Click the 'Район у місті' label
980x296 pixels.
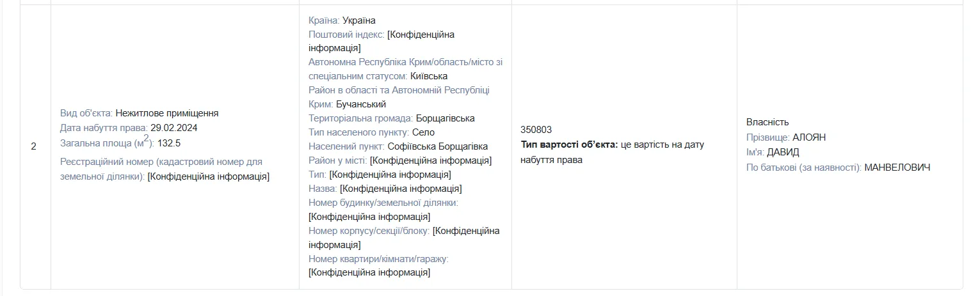[338, 160]
